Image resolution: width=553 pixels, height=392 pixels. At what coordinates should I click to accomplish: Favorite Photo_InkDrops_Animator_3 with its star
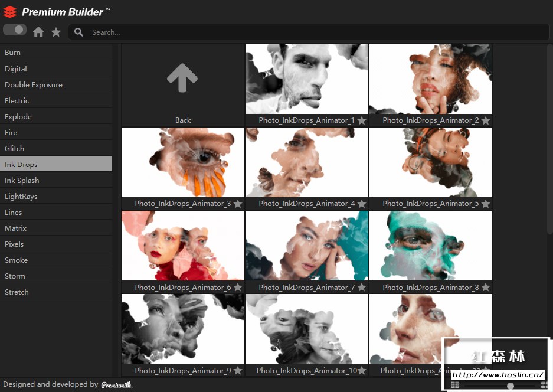pos(238,204)
